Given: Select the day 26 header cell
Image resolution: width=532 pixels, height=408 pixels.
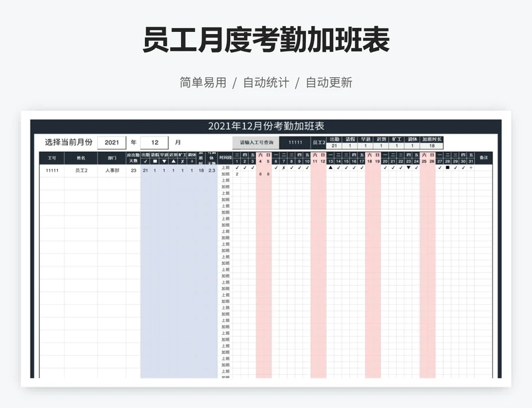Looking at the screenshot, I should (432, 161).
